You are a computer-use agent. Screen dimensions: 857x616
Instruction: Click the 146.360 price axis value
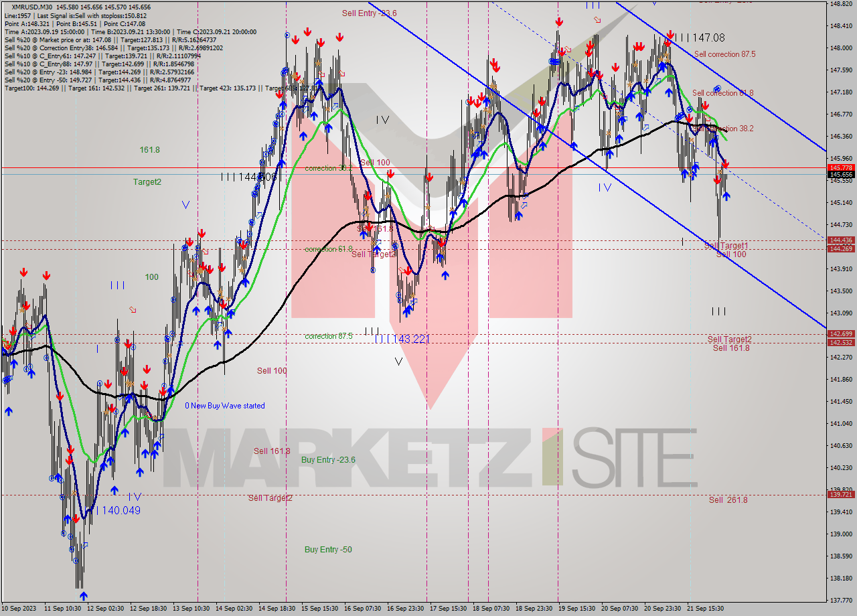(841, 137)
